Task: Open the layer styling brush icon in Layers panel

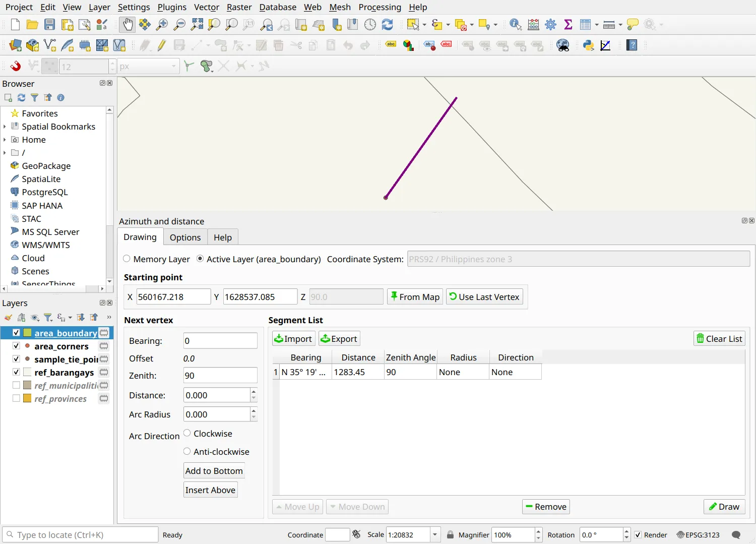Action: [8, 317]
